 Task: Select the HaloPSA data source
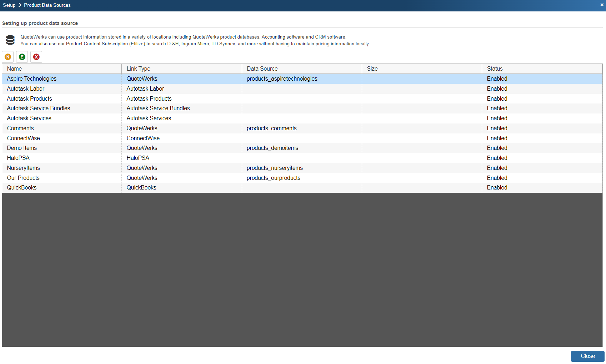tap(18, 158)
